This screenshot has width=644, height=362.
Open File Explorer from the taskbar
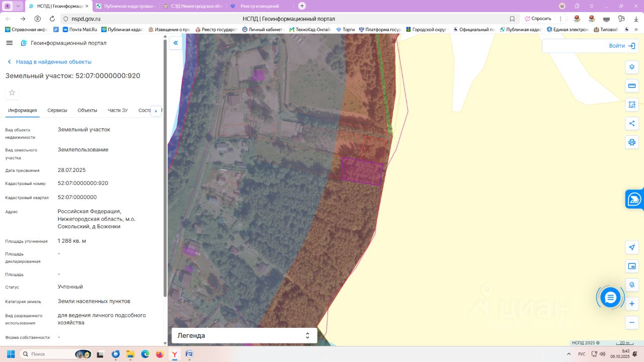(130, 354)
